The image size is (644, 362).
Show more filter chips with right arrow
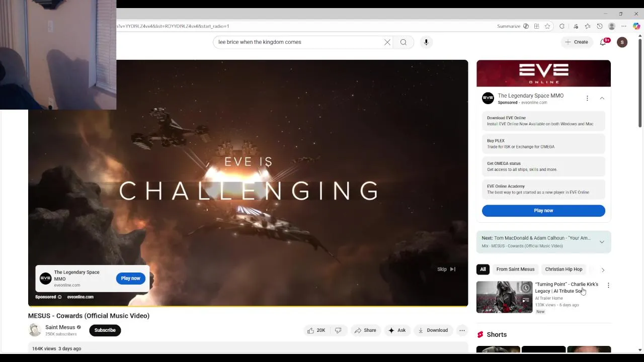pyautogui.click(x=603, y=270)
